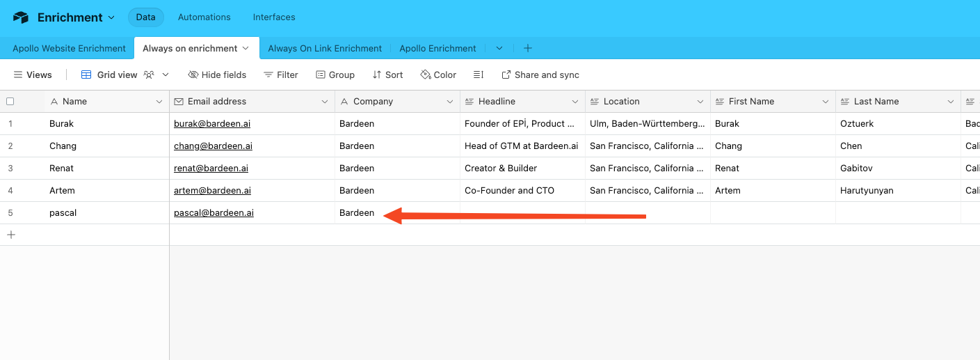Image resolution: width=980 pixels, height=360 pixels.
Task: Select the Name cell reading Renat
Action: pos(106,168)
